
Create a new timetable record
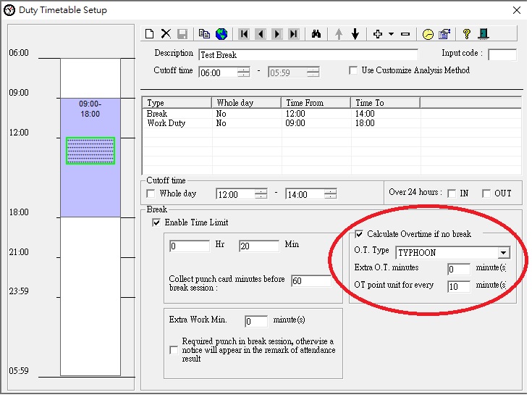click(149, 34)
